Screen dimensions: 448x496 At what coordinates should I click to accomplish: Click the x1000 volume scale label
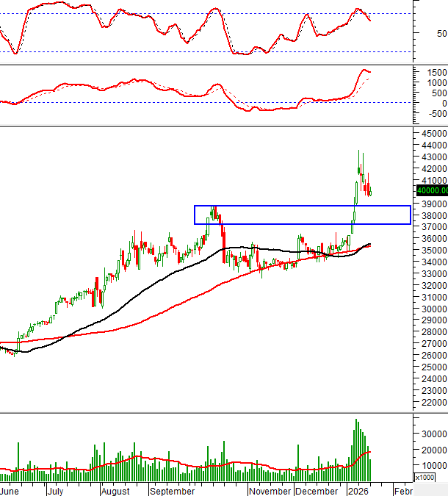click(424, 478)
